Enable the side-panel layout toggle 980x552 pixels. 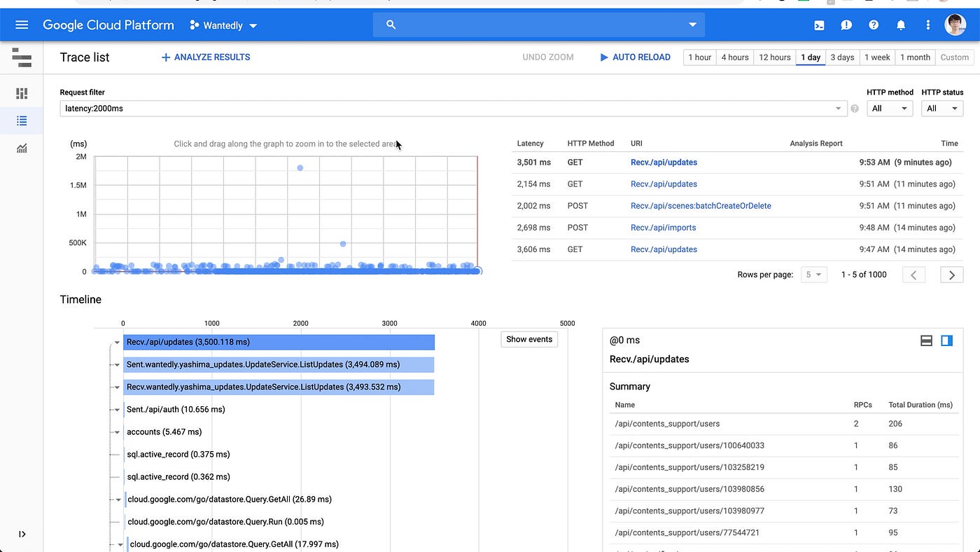click(947, 340)
